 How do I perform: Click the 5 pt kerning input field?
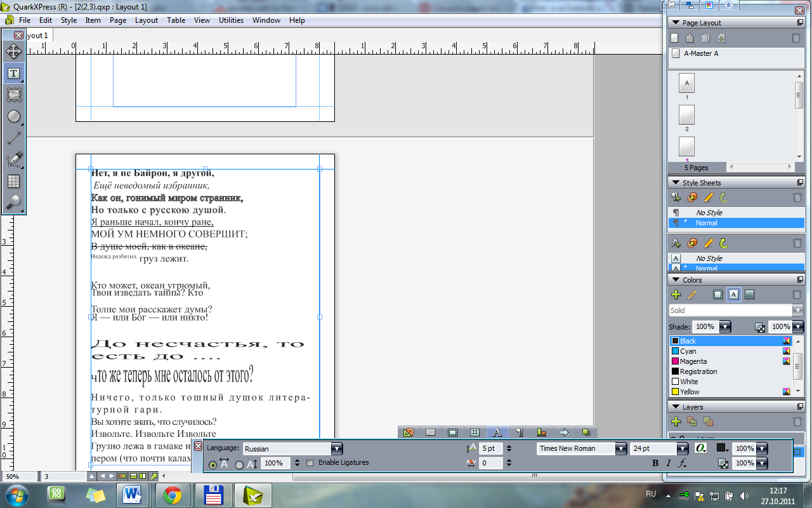tap(490, 448)
